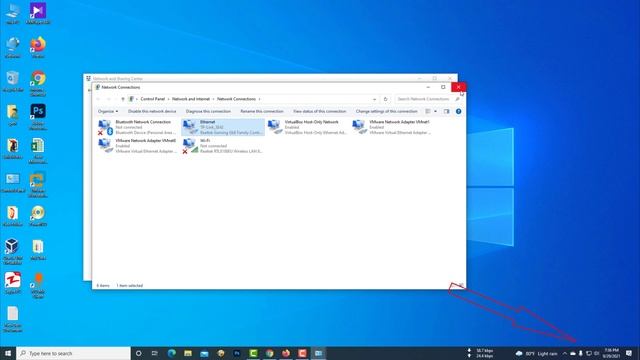Viewport: 640px width, 360px height.
Task: Close the Network Connections window
Action: [x=458, y=87]
